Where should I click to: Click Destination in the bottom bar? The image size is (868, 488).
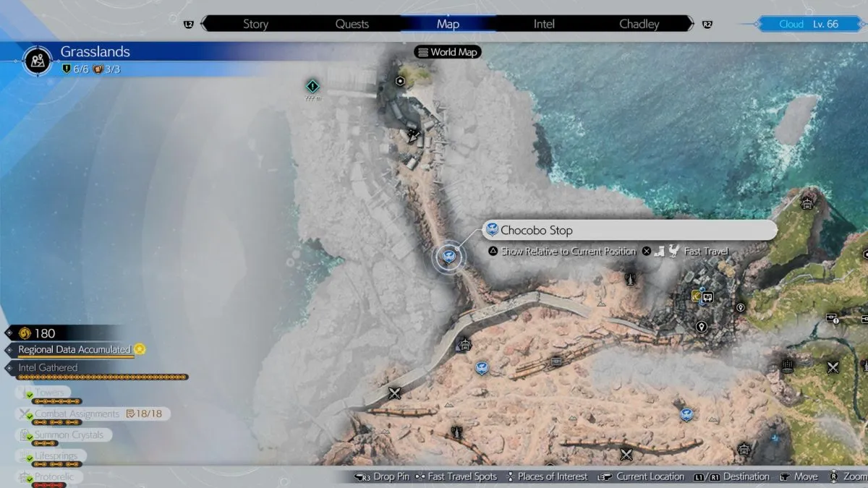(x=731, y=476)
